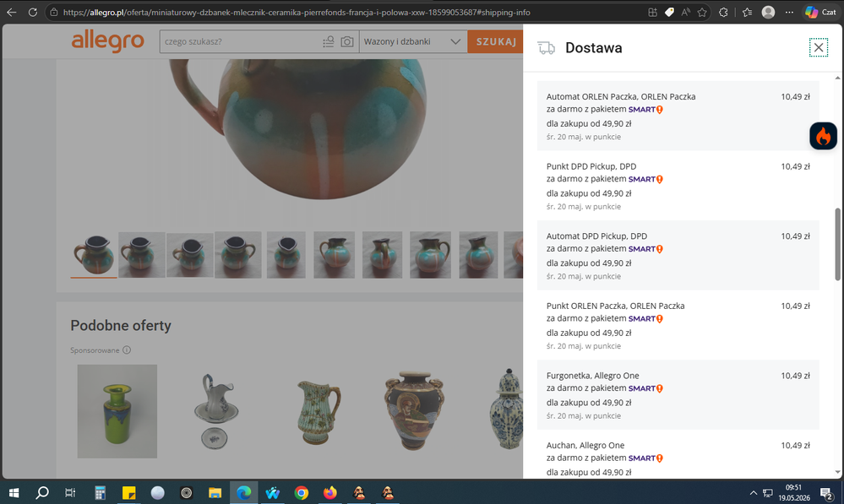The height and width of the screenshot is (504, 844).
Task: Select Punkt ORLEN Paczka delivery option
Action: point(678,325)
